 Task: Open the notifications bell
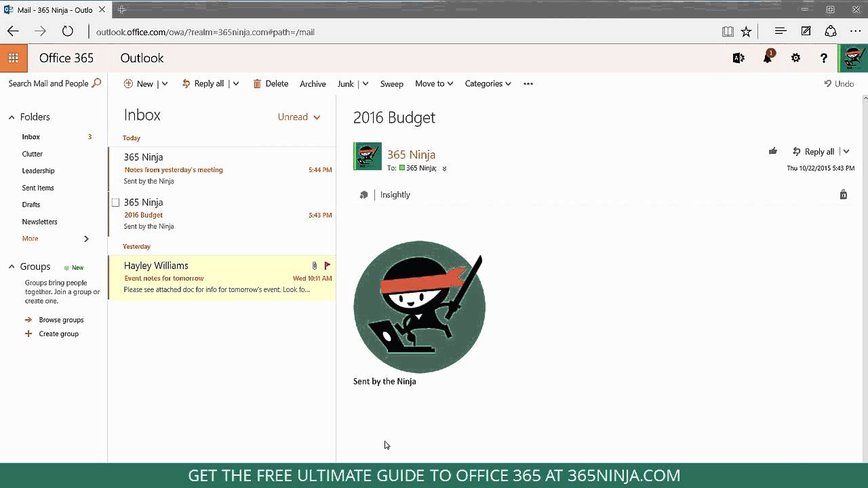(x=768, y=58)
